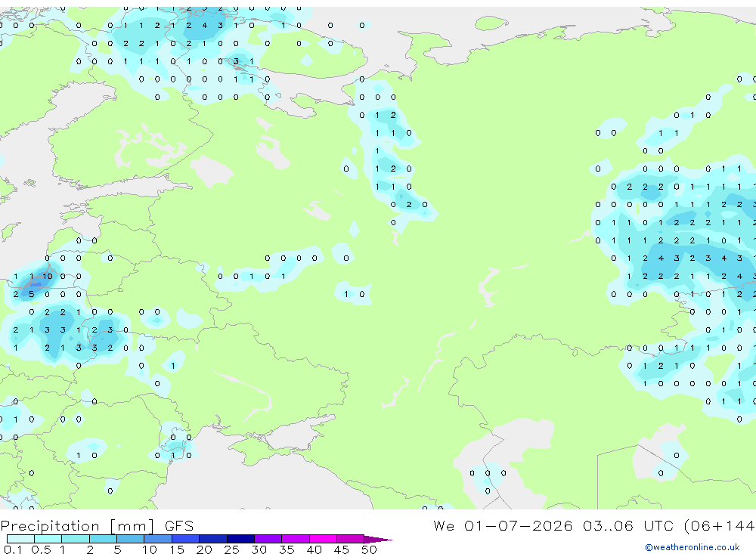Click the legend scale label "40"
This screenshot has width=756, height=554.
pyautogui.click(x=314, y=549)
